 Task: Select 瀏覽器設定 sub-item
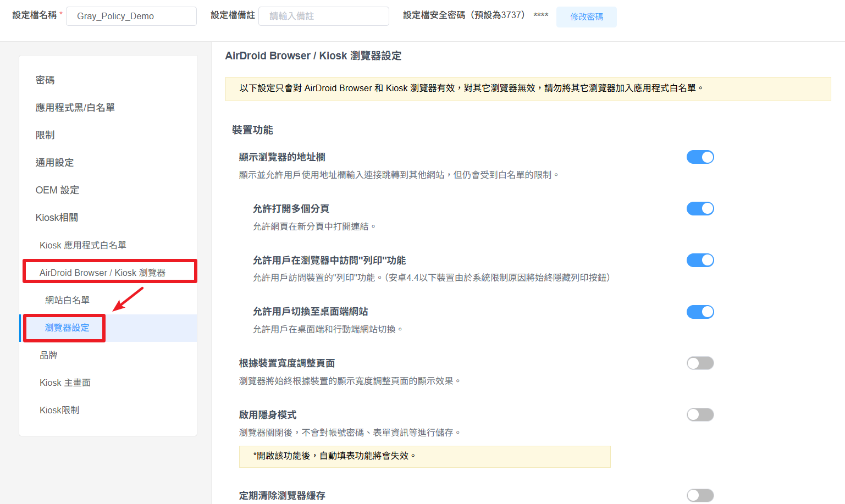tap(67, 328)
